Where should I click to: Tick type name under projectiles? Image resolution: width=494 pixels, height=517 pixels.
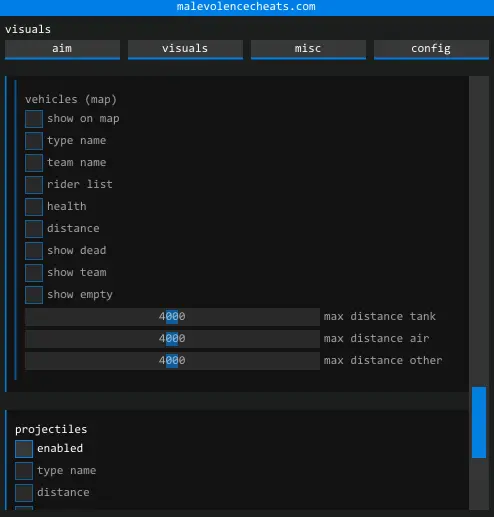[24, 471]
